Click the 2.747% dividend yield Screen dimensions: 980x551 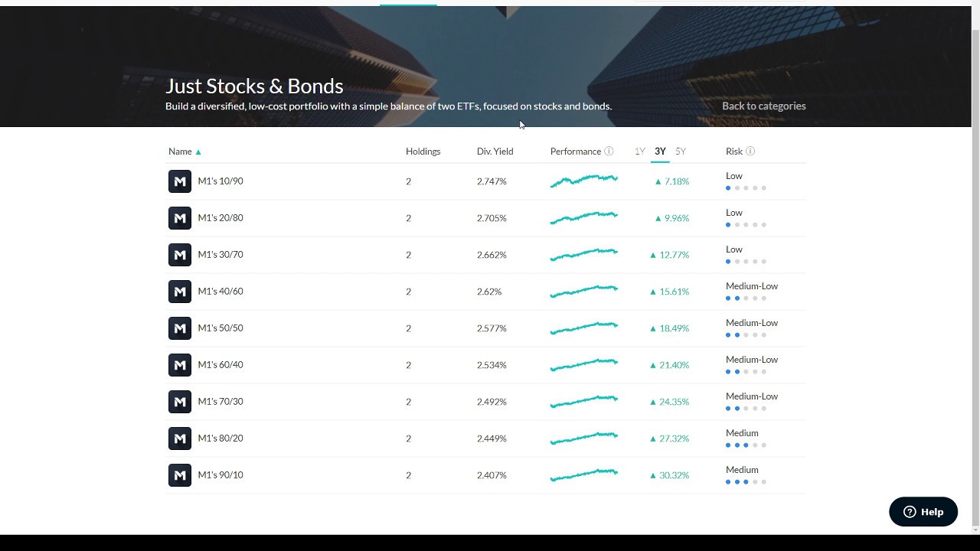click(492, 181)
